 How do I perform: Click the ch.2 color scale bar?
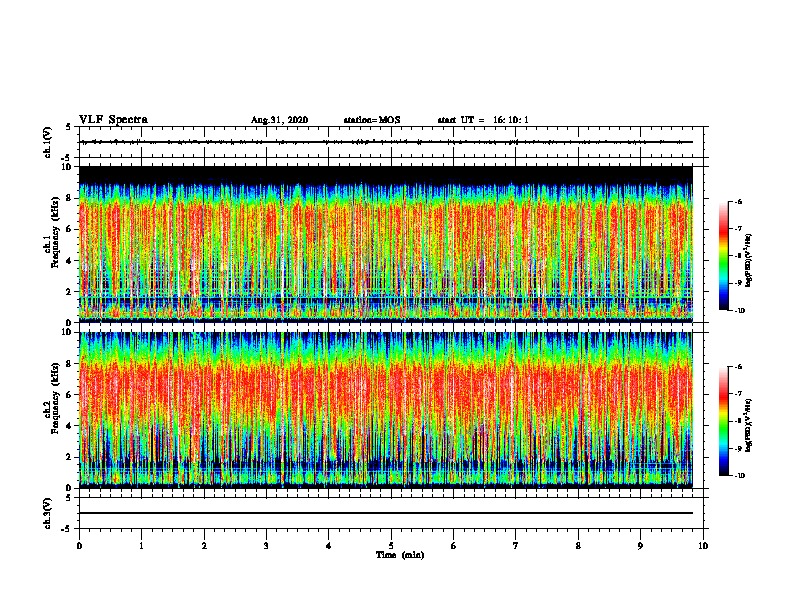pos(724,421)
